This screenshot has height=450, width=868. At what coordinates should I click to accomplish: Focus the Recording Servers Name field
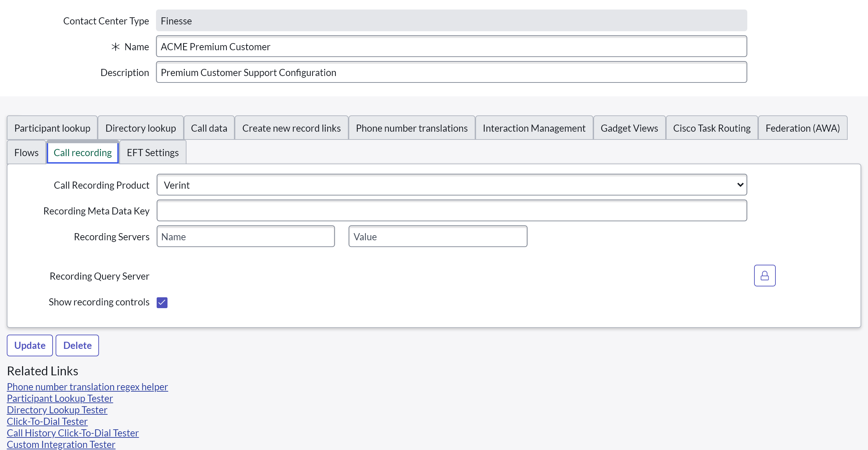click(245, 237)
